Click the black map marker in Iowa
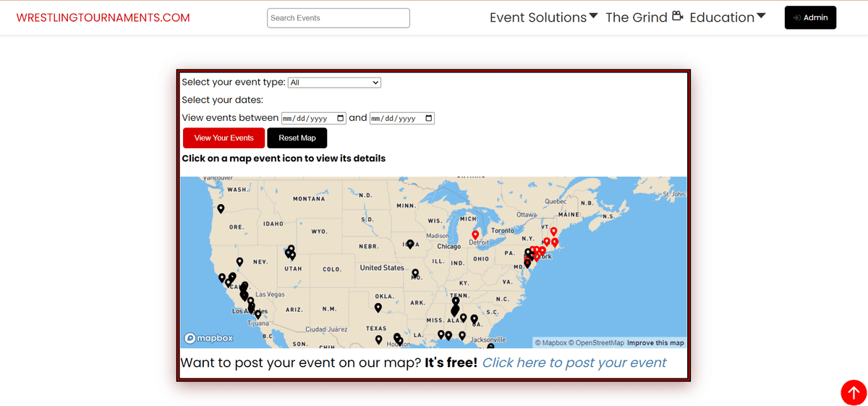The image size is (868, 406). 410,244
